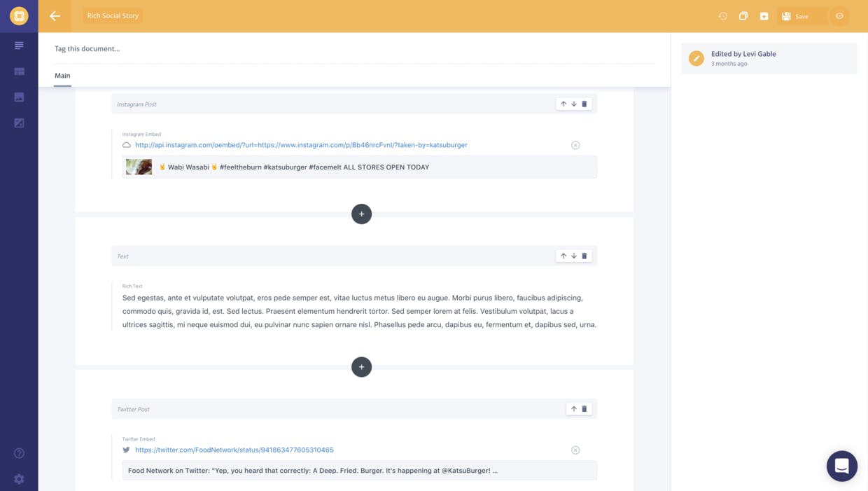Click the pencil icon beside Edited by
The width and height of the screenshot is (868, 491).
696,59
